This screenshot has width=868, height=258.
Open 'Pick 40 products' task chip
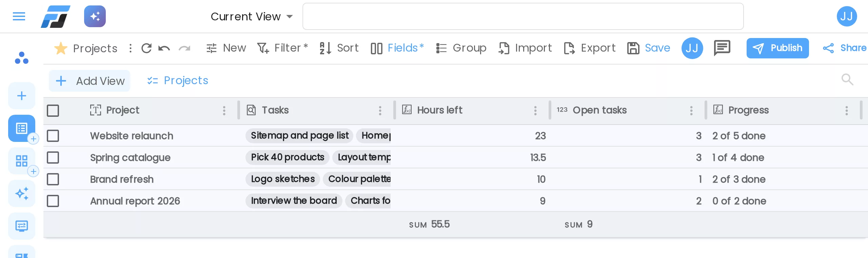[x=288, y=157]
